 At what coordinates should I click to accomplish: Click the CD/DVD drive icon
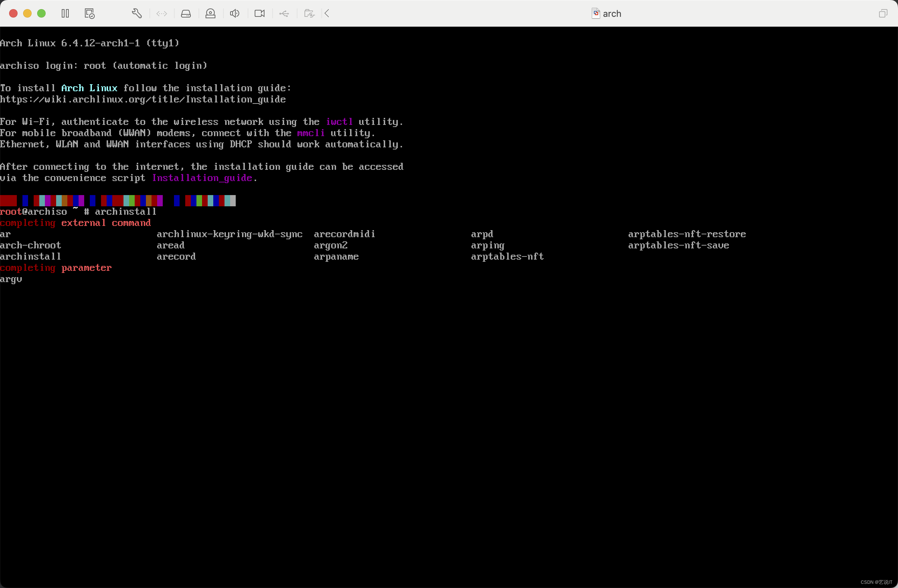click(210, 14)
